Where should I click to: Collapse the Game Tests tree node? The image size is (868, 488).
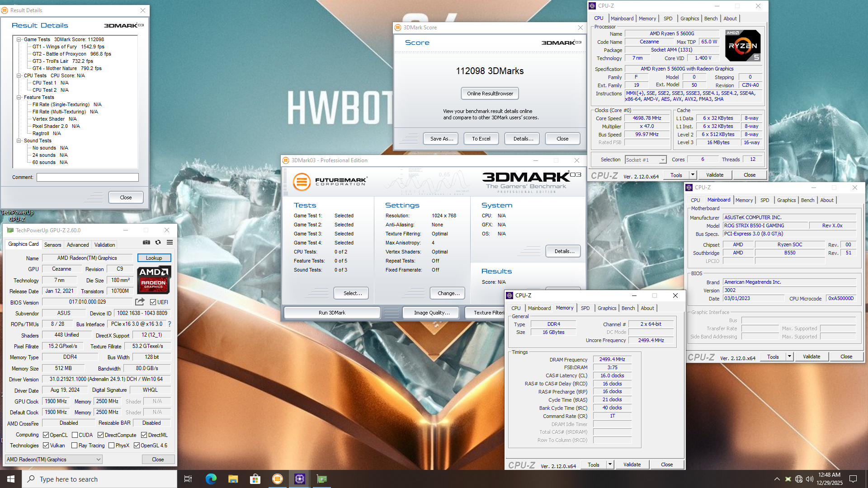pyautogui.click(x=19, y=39)
